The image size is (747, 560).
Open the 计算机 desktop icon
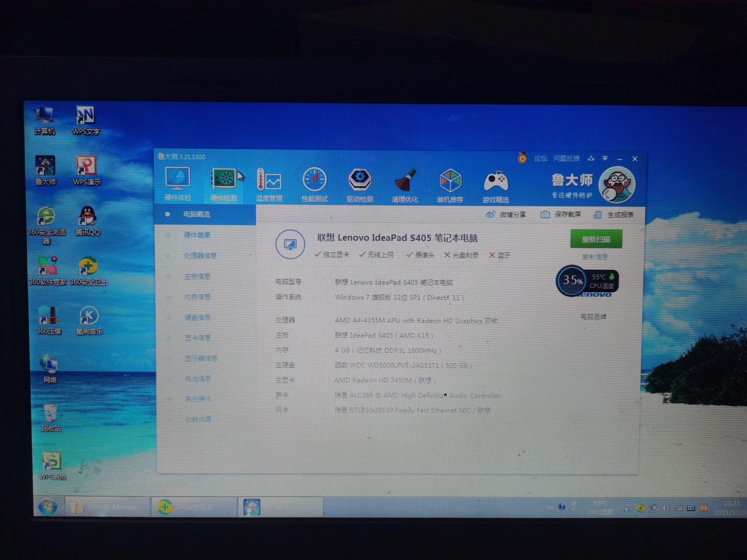click(45, 121)
